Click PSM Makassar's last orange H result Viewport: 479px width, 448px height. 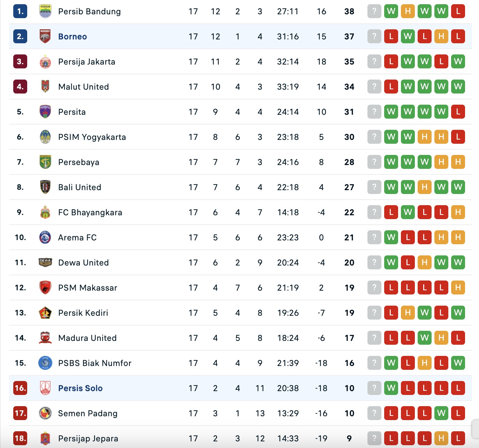(458, 288)
